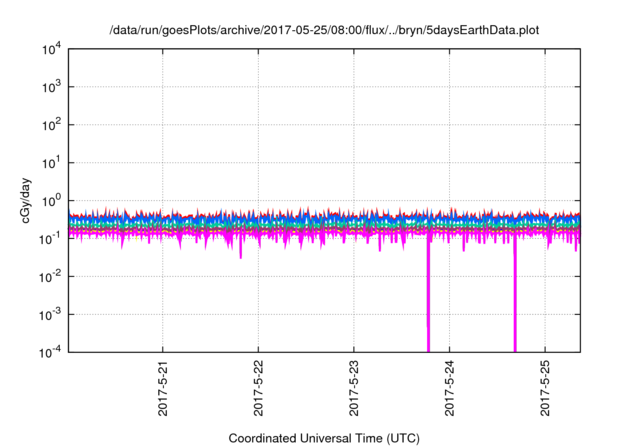The width and height of the screenshot is (640, 448).
Task: Click the 10^-1 y-axis tick label
Action: pos(51,238)
